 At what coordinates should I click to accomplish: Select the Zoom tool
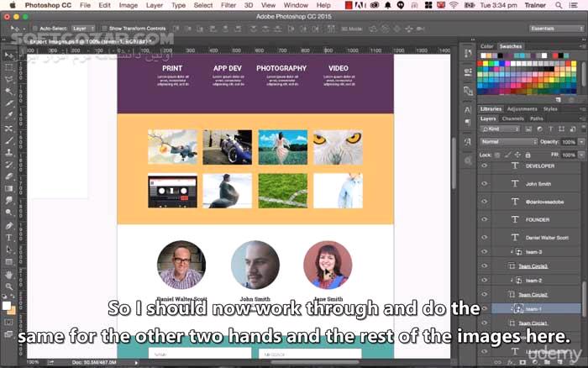(x=9, y=287)
